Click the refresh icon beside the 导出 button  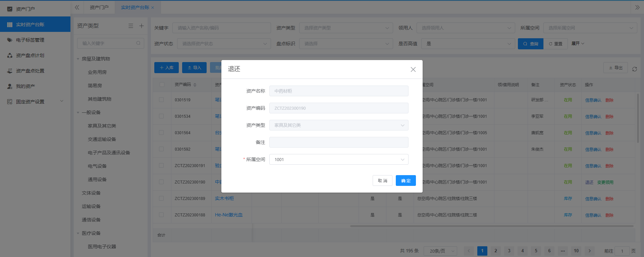pos(634,69)
